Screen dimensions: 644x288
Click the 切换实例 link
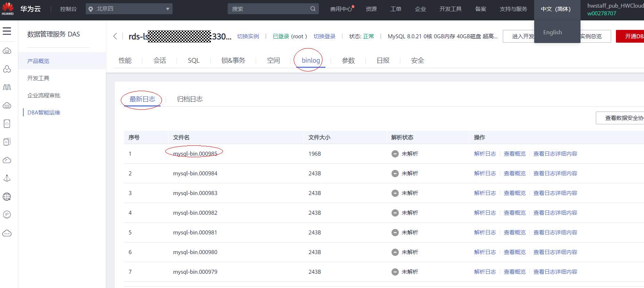[248, 36]
